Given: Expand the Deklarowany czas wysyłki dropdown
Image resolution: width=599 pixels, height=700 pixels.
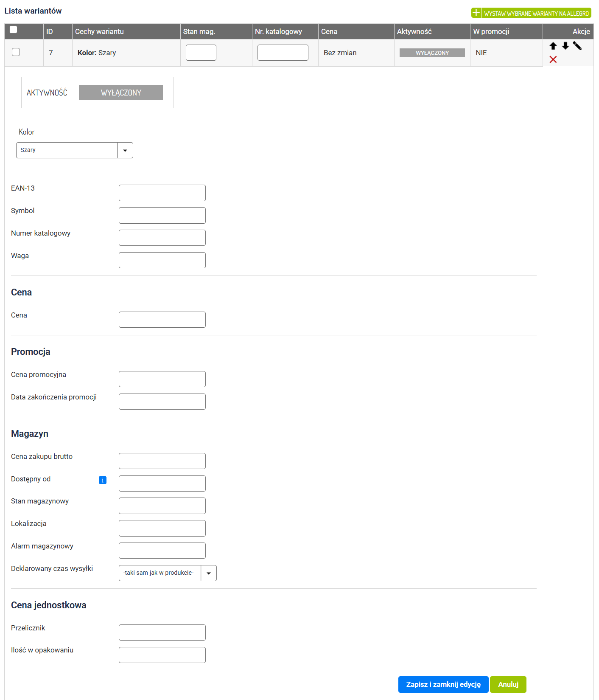Looking at the screenshot, I should (x=208, y=573).
